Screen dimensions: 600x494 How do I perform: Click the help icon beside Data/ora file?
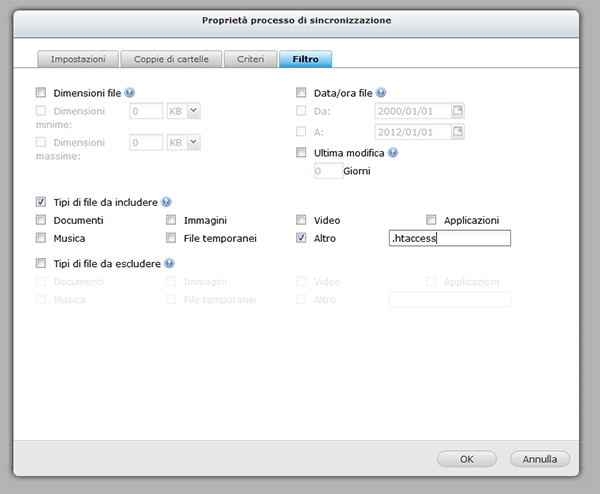[x=381, y=93]
